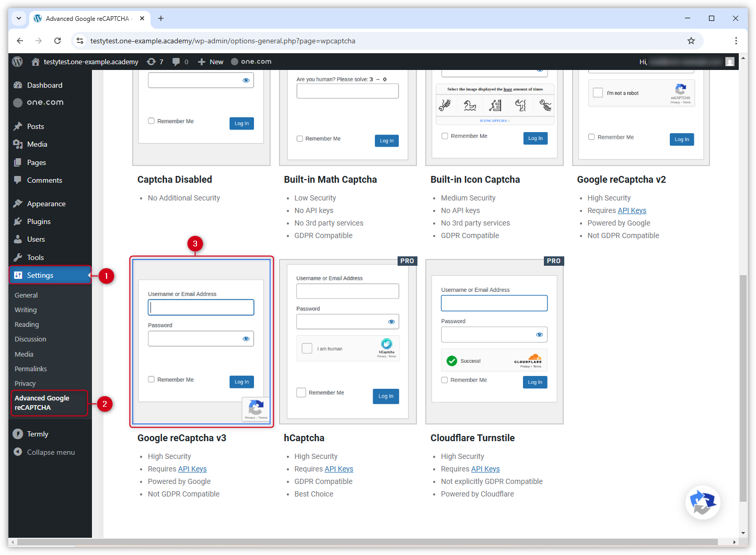Click API Keys link under Google reCaptcha v2
756x555 pixels.
(x=632, y=210)
